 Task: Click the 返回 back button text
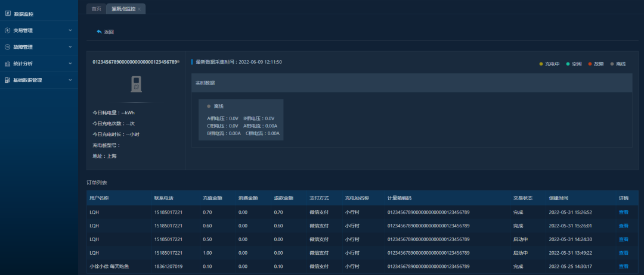click(109, 32)
